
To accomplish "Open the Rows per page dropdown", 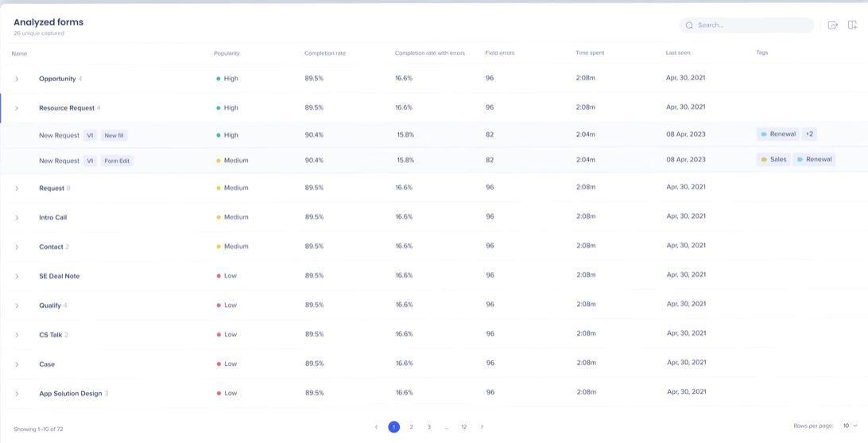I will click(x=850, y=426).
